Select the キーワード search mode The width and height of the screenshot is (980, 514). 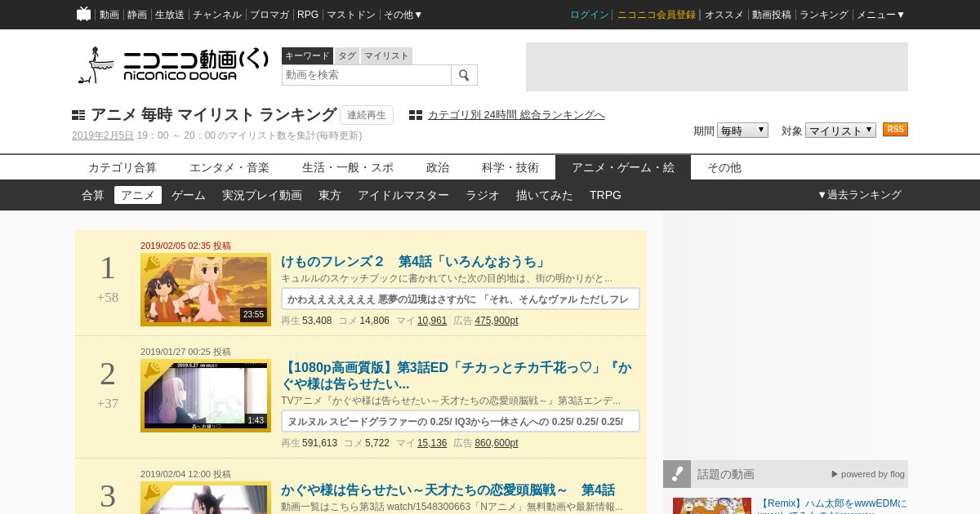click(x=307, y=55)
